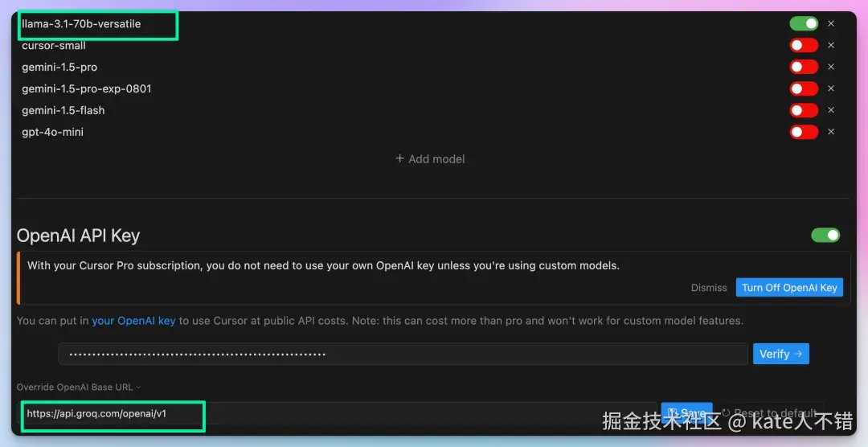This screenshot has height=447, width=868.
Task: Select the gemini-1.5-pro-exp-0801 model name
Action: coord(86,88)
